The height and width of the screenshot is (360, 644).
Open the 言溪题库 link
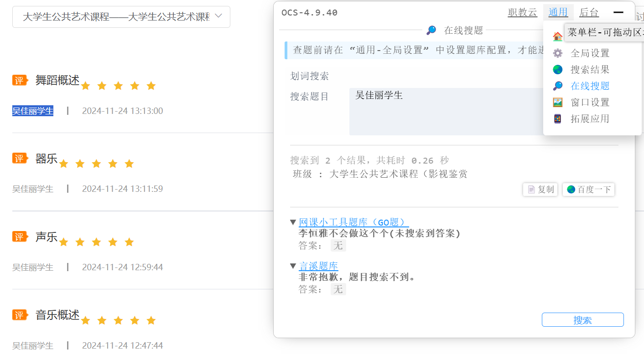tap(318, 266)
